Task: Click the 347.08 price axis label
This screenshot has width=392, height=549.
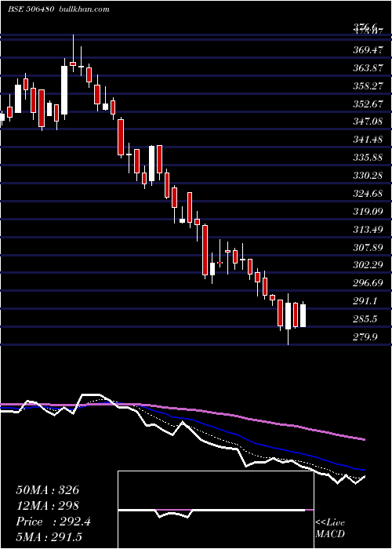Action: click(x=368, y=122)
